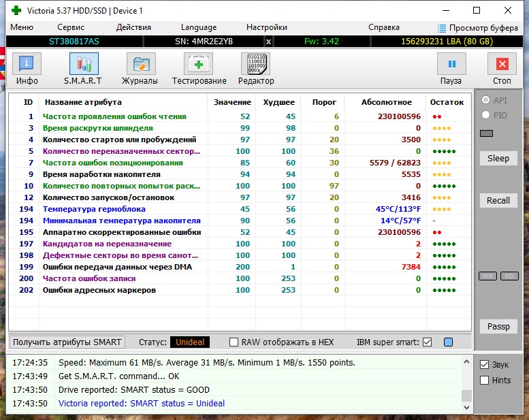
Task: Click absolute value 5579 / 62823
Action: pos(395,163)
